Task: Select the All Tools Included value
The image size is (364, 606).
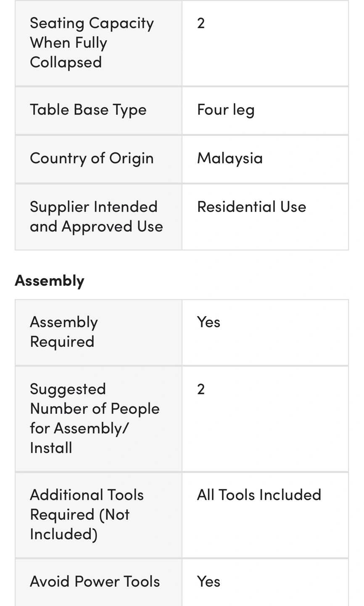Action: [259, 495]
